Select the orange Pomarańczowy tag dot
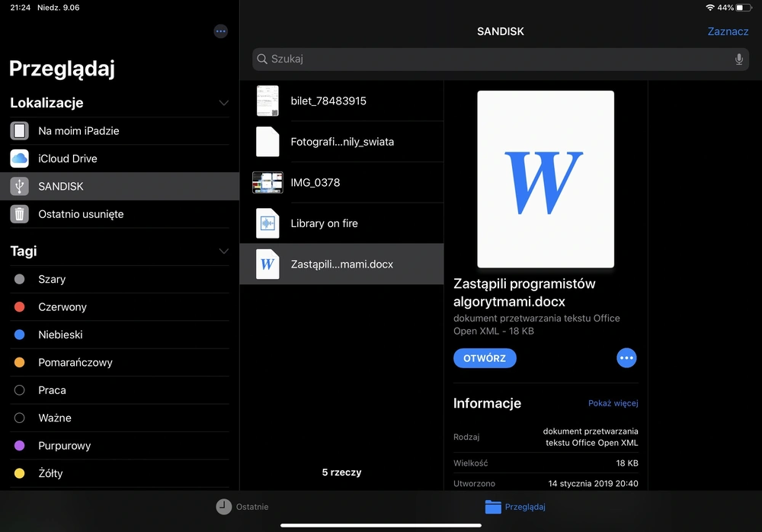Viewport: 762px width, 532px height. 20,362
